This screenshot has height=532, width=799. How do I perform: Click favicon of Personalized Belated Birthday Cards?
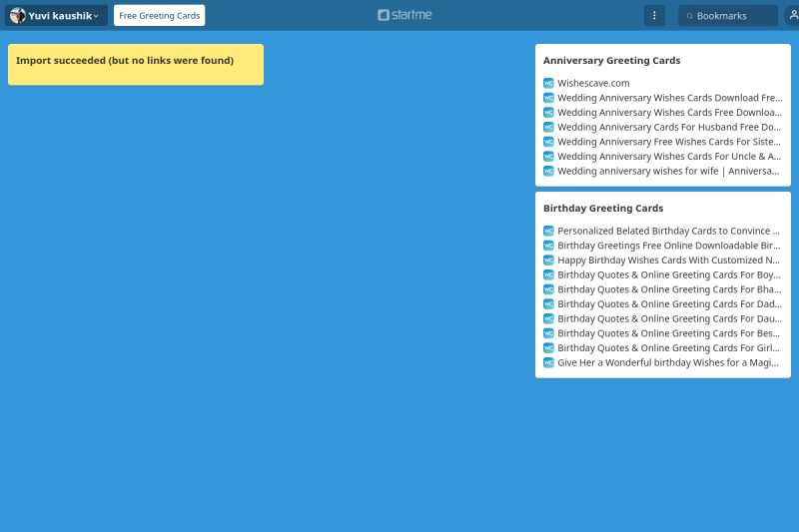click(x=548, y=232)
